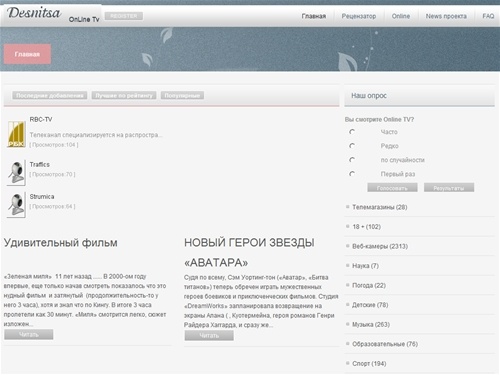Click the 'Наш опрос' panel header
Image resolution: width=500 pixels, height=375 pixels.
419,96
